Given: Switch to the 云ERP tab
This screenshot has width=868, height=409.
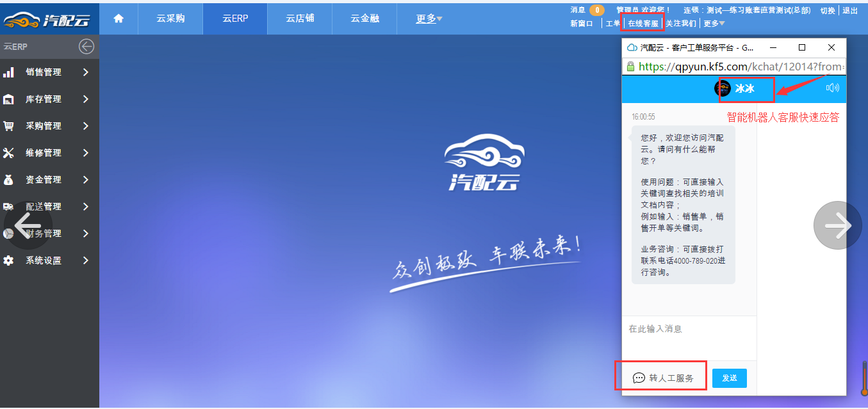Looking at the screenshot, I should click(235, 19).
